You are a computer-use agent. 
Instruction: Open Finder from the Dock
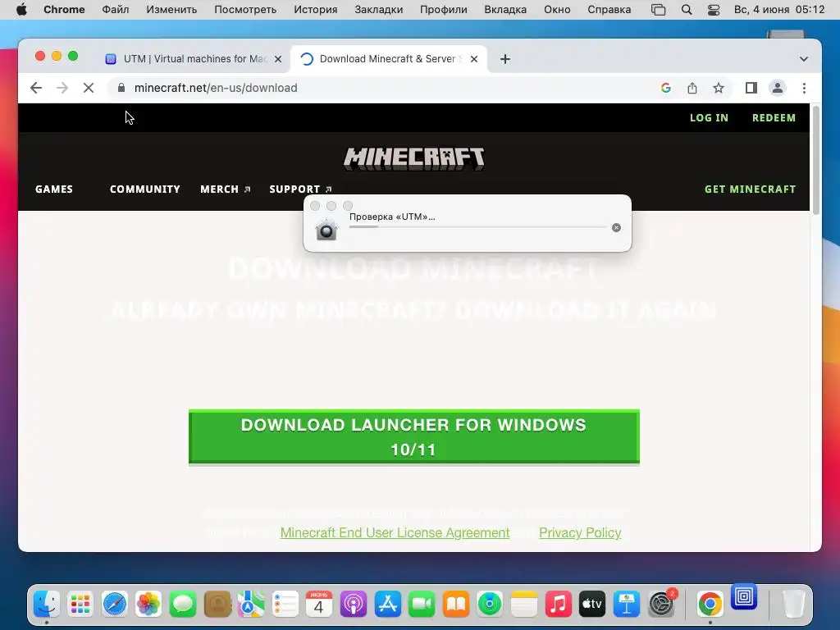click(47, 605)
